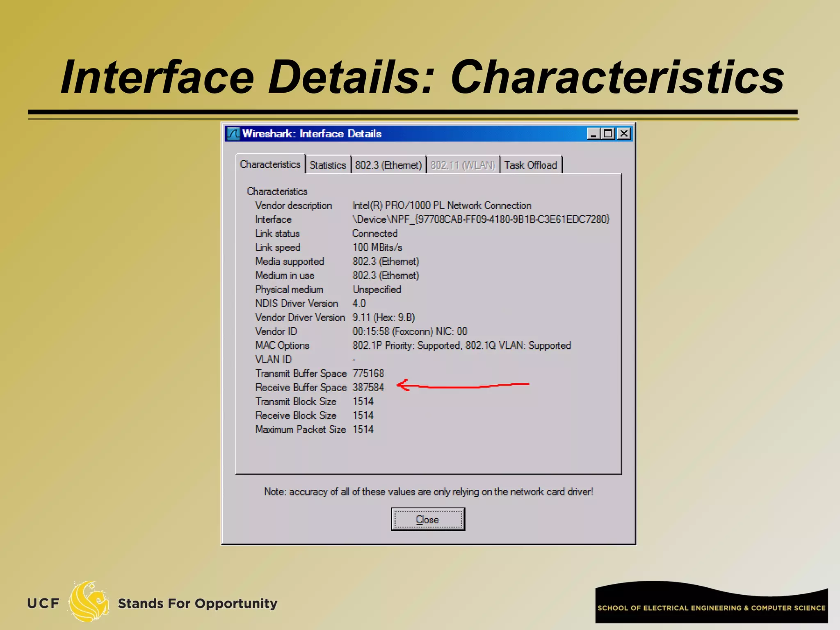Screen dimensions: 840x630
Task: Click the UCF Pegasus logo
Action: click(x=89, y=601)
